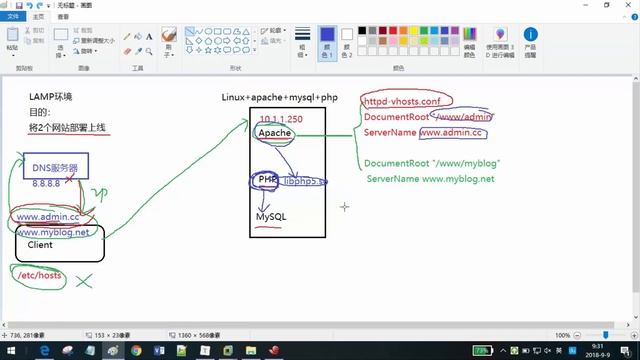Open the Rotate dropdown in the Image group
This screenshot has width=640, height=360.
(x=85, y=51)
